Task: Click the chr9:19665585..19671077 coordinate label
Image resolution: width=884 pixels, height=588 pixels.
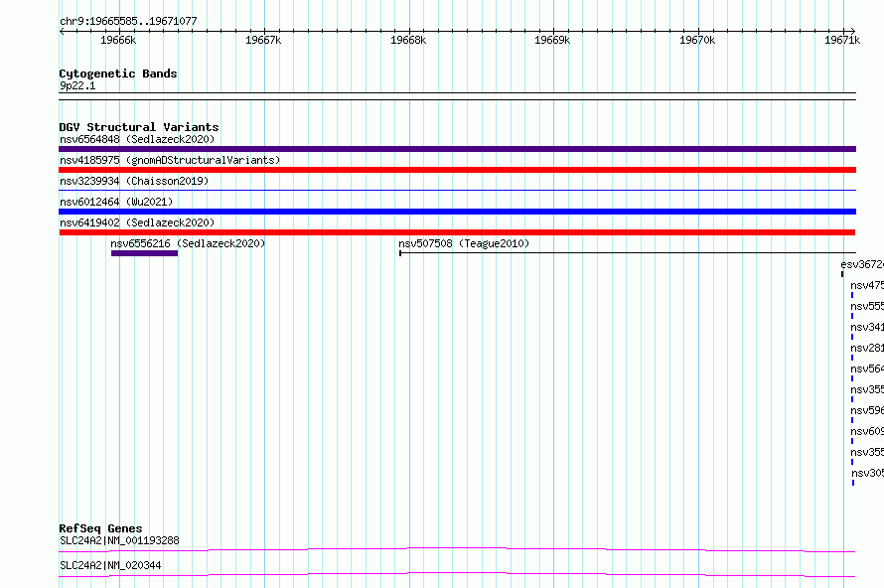Action: click(128, 21)
